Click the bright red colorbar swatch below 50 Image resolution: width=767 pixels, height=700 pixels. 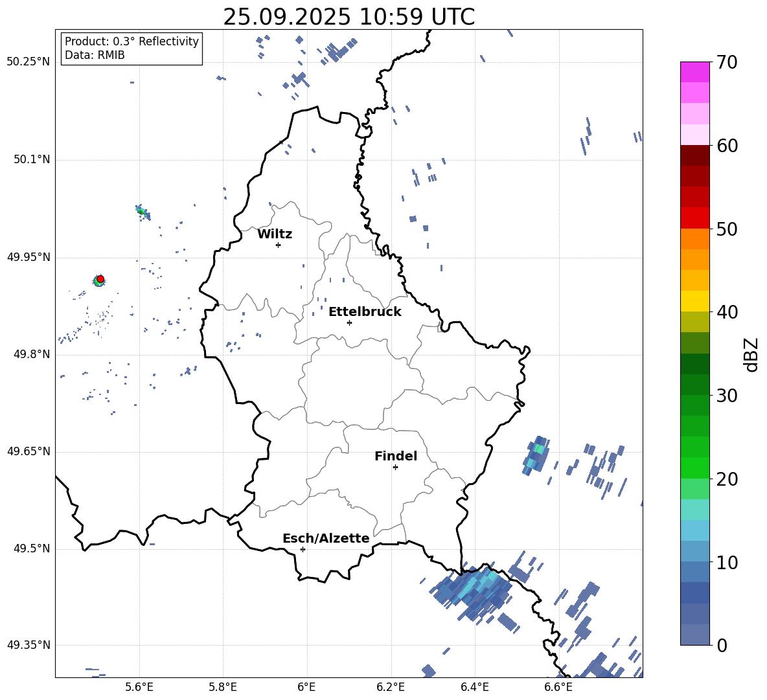[694, 218]
